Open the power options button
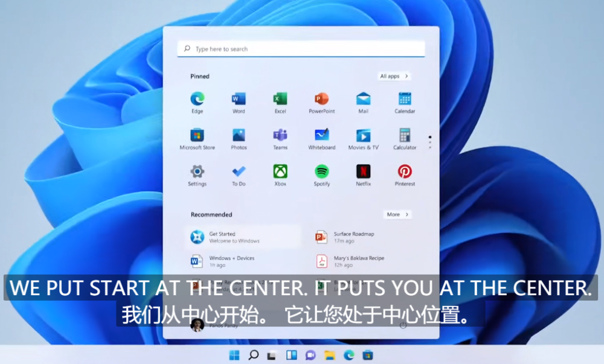The image size is (604, 364). [x=402, y=324]
